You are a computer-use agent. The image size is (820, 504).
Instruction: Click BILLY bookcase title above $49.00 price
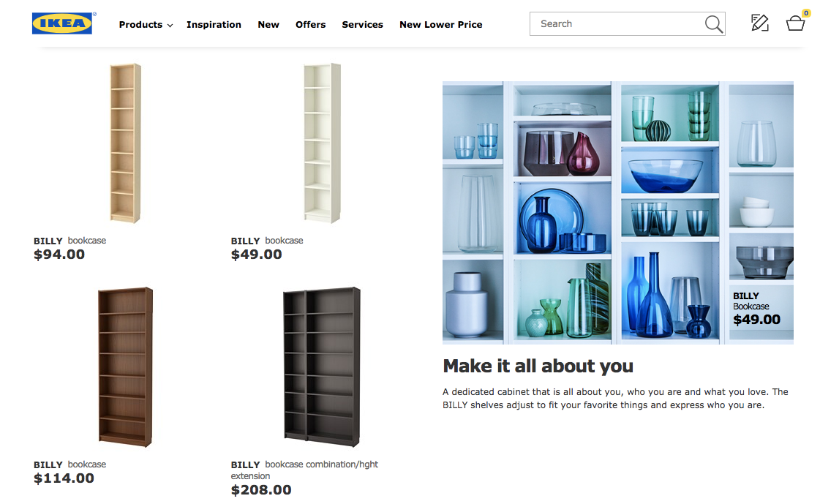[267, 241]
